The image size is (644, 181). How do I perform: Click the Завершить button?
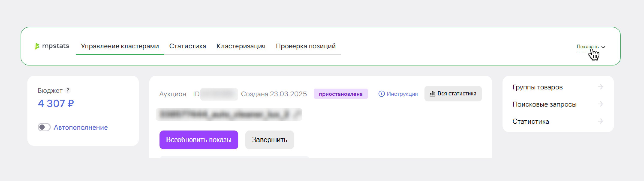(x=269, y=140)
